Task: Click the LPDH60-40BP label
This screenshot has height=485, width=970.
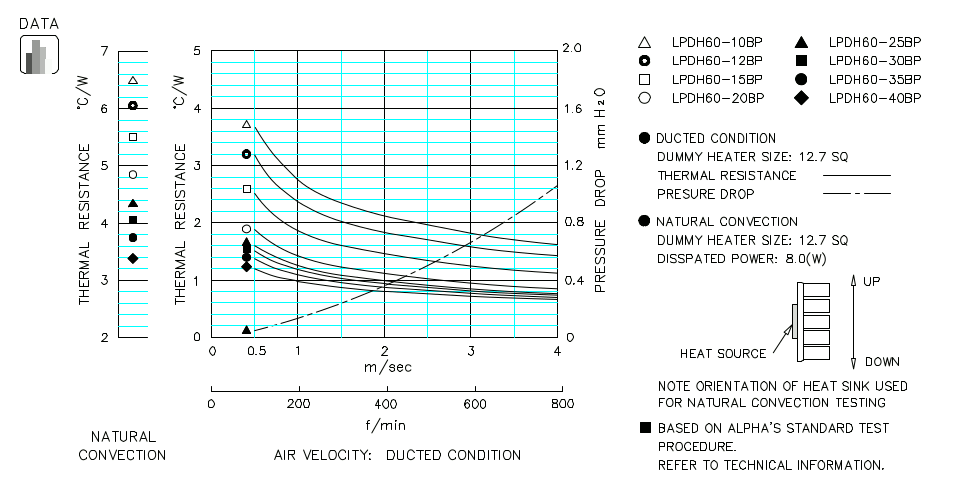Action: tap(875, 98)
